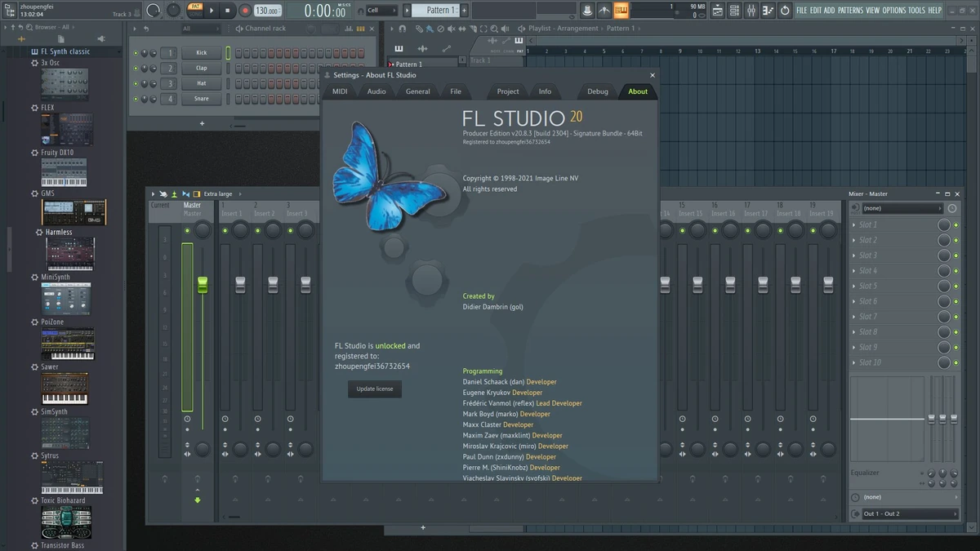Open the TOOLS menu
Viewport: 980px width, 551px height.
click(x=917, y=11)
